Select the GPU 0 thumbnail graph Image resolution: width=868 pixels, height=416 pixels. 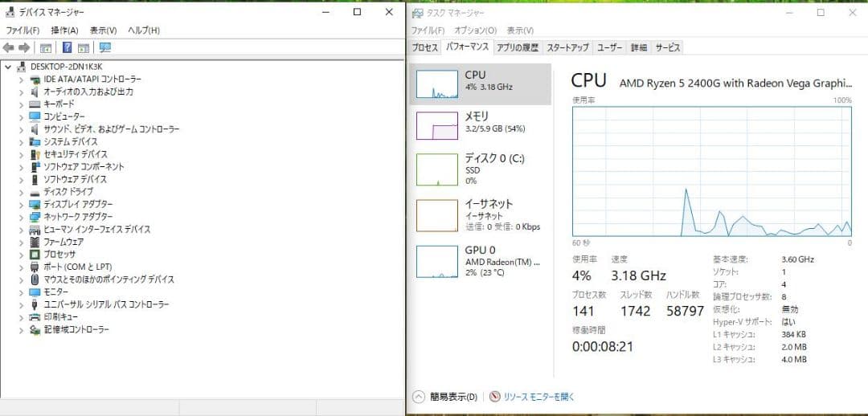pos(437,261)
